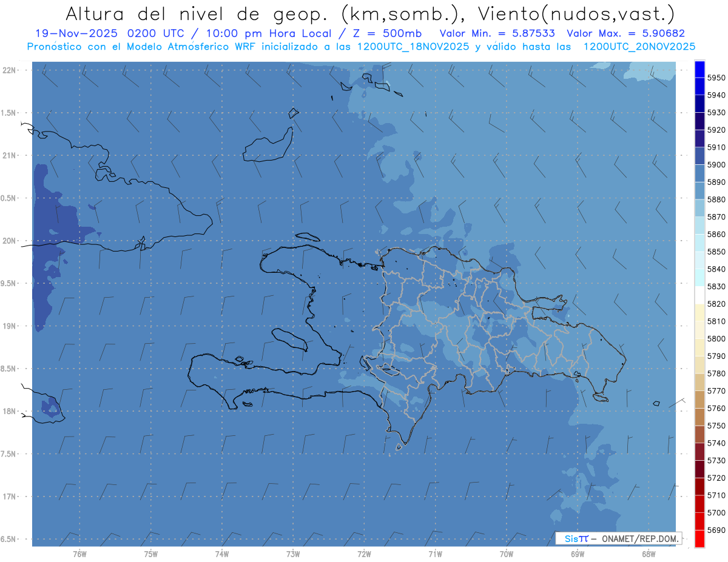Select the colorbar swatch between 5730 and 5720
This screenshot has width=728, height=562.
(699, 469)
